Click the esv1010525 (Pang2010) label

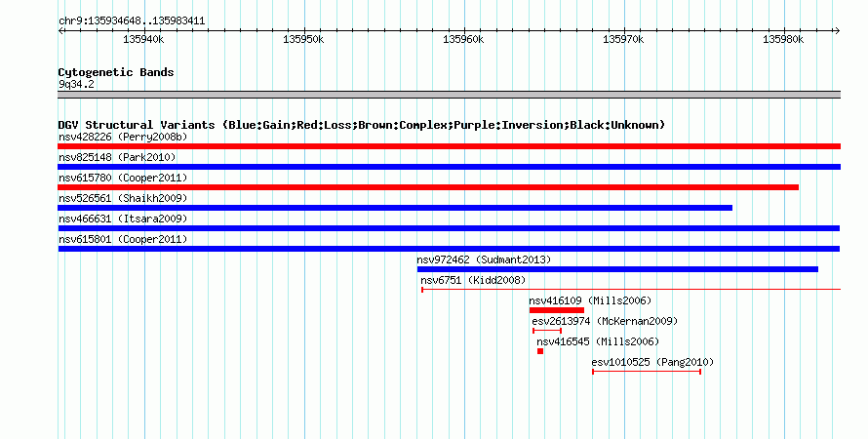(x=652, y=362)
